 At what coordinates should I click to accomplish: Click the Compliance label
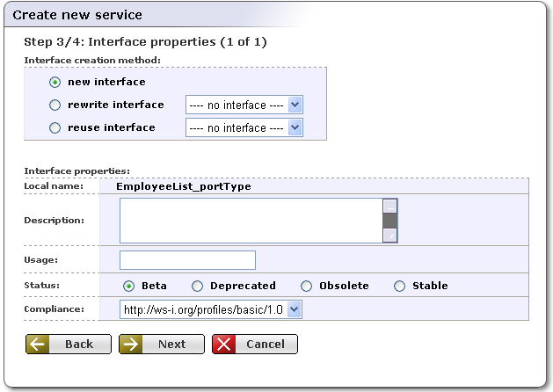pos(54,309)
